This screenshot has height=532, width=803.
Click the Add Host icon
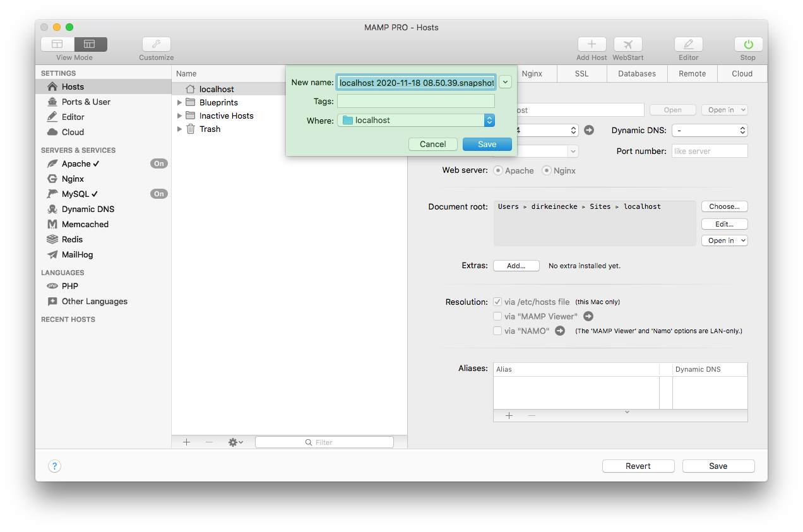pyautogui.click(x=592, y=44)
